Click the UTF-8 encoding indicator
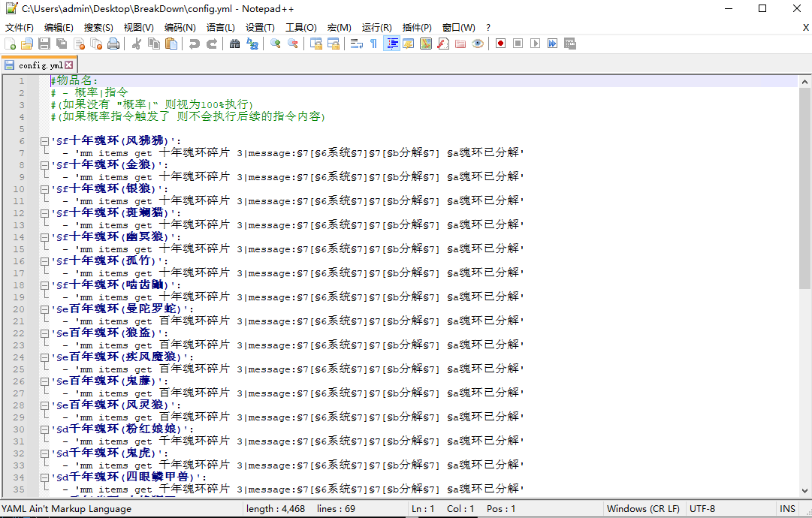 (x=702, y=508)
